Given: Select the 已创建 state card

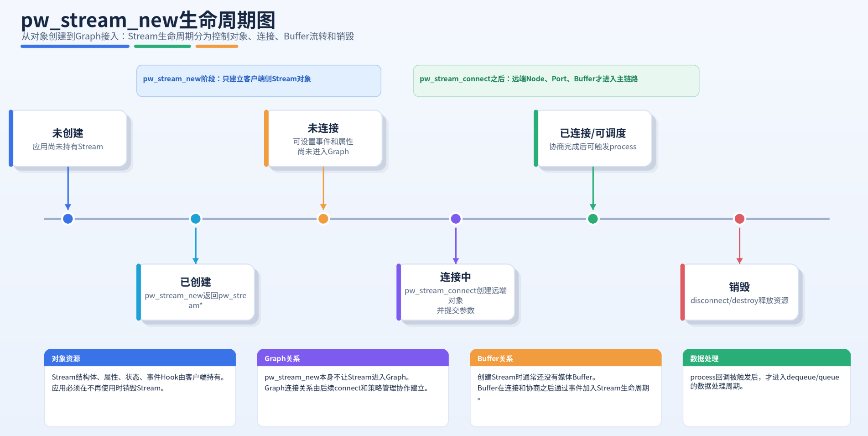Looking at the screenshot, I should coord(196,292).
